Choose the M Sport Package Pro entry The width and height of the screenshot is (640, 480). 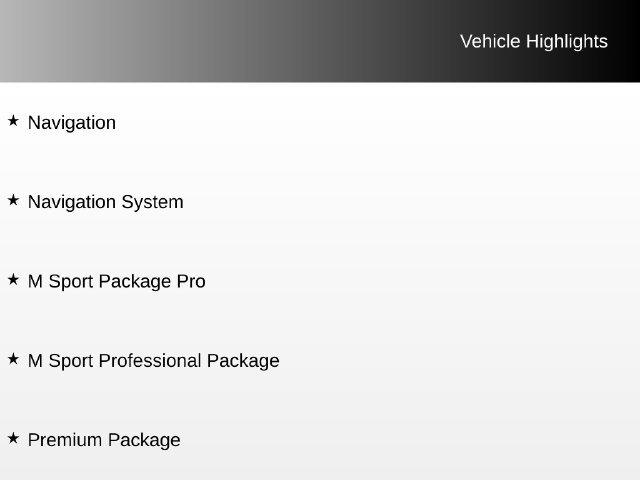point(117,282)
